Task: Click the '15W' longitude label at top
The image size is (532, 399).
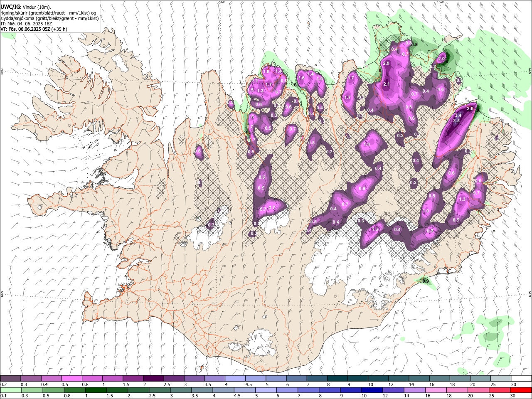Action: [440, 2]
